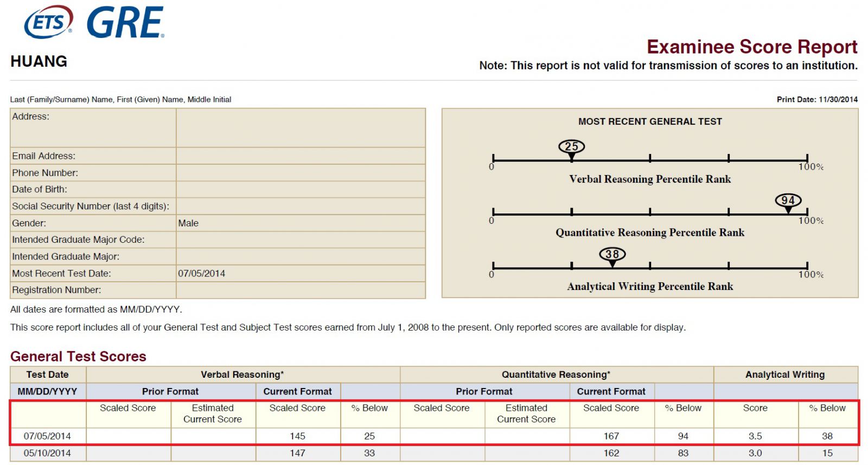Click the Quantitative Reasoning* column header
This screenshot has height=465, width=868.
556,374
